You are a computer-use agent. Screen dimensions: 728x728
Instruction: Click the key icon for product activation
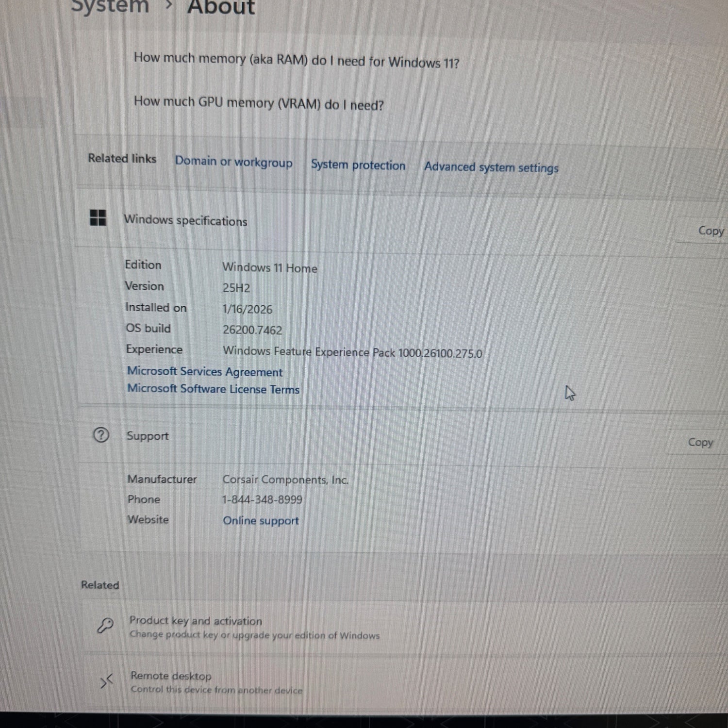(x=105, y=626)
